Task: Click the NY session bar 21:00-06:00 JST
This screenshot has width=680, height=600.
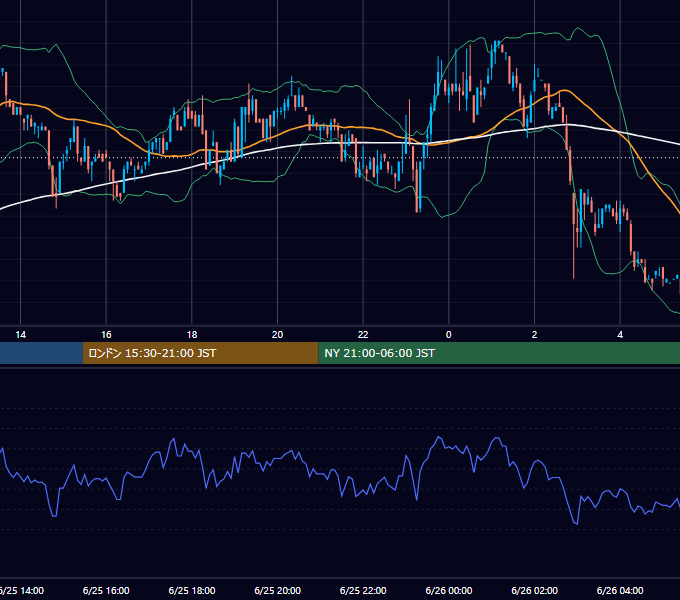Action: (499, 353)
